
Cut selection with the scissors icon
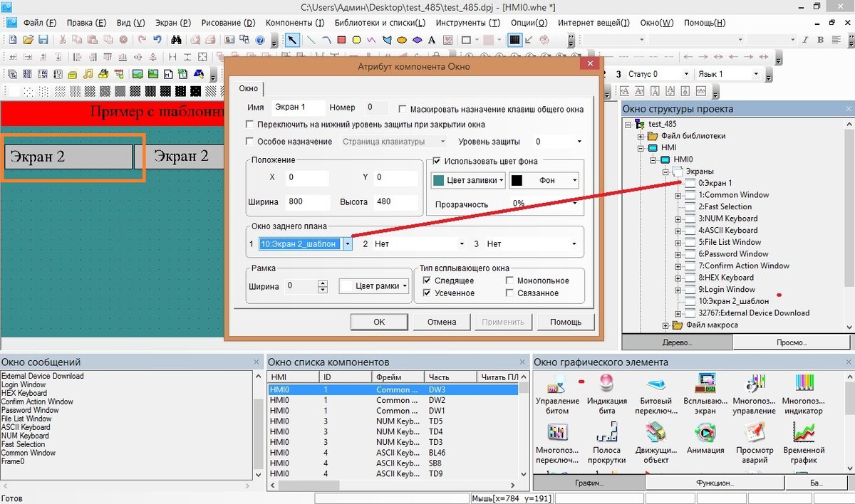tap(63, 40)
